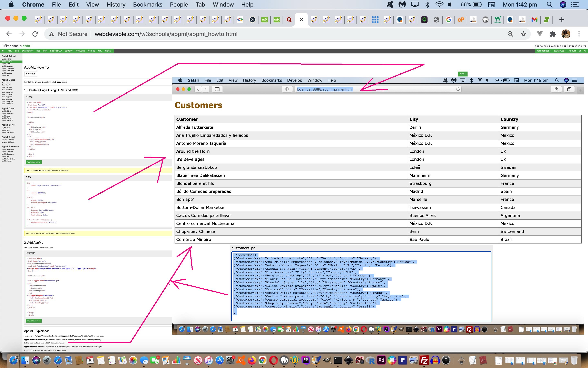The height and width of the screenshot is (368, 588).
Task: Open Opera in the bottom macOS dock
Action: point(273,360)
